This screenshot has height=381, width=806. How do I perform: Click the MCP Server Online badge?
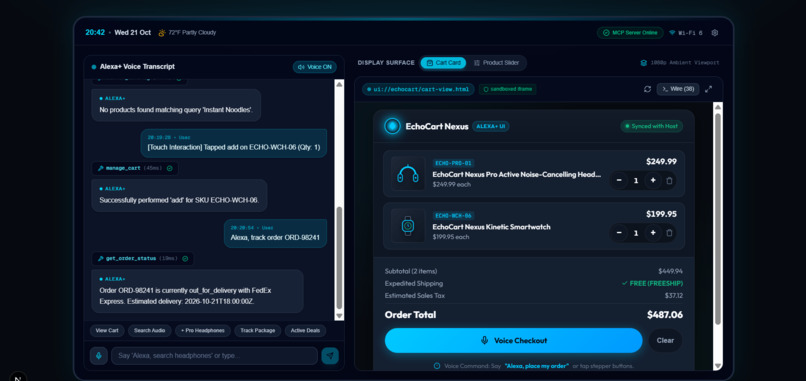tap(630, 33)
